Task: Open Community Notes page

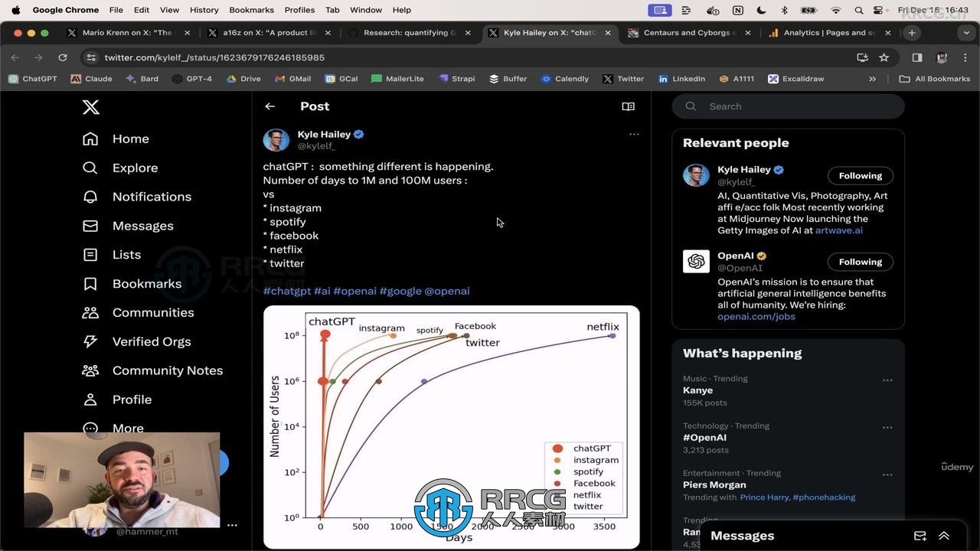Action: point(152,370)
